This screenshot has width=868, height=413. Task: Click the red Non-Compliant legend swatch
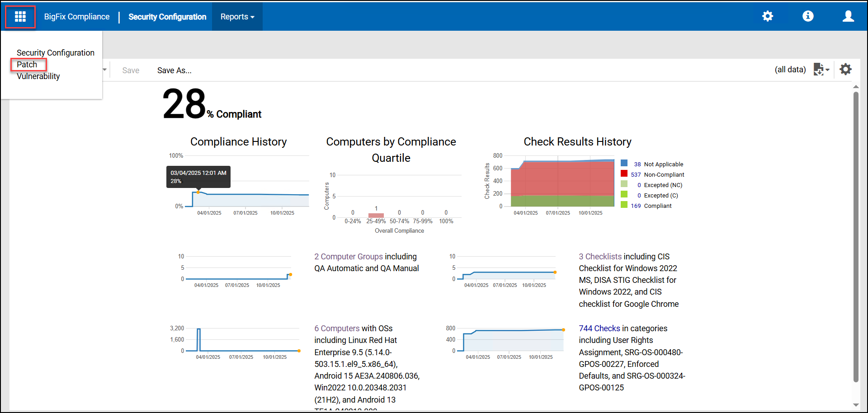pyautogui.click(x=624, y=174)
